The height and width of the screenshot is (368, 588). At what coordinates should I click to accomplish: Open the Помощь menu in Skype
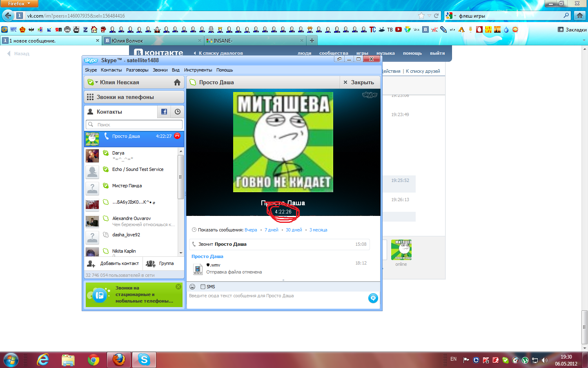point(225,70)
